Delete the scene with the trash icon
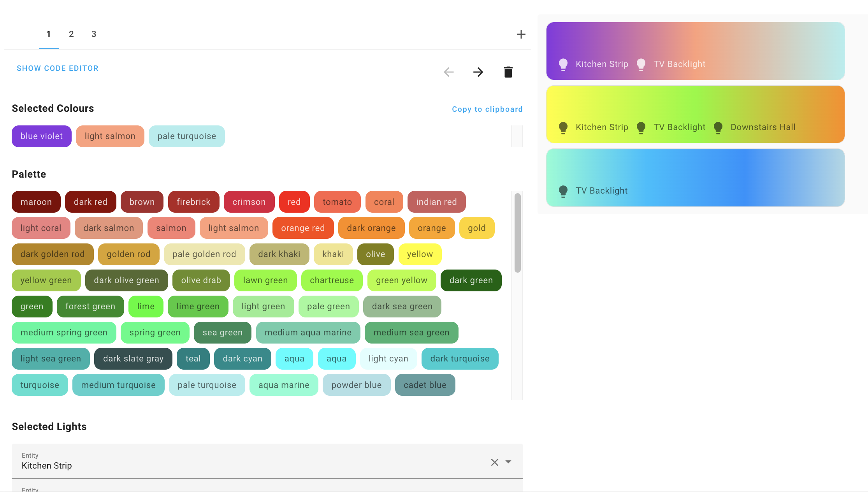 point(508,72)
